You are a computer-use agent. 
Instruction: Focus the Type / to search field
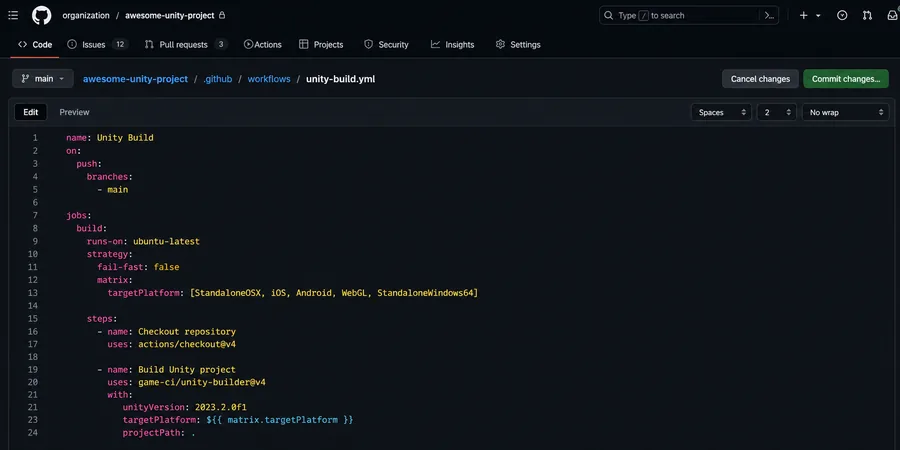tap(689, 15)
